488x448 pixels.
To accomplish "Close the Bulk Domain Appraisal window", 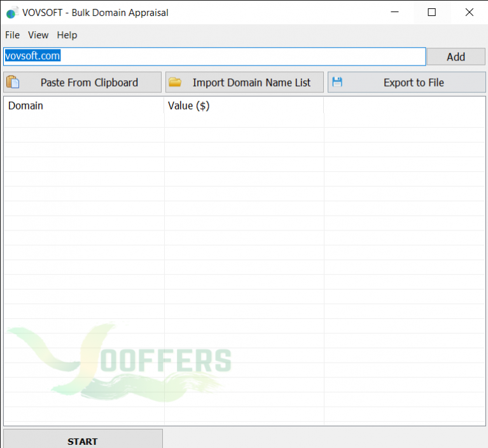I will coord(469,12).
